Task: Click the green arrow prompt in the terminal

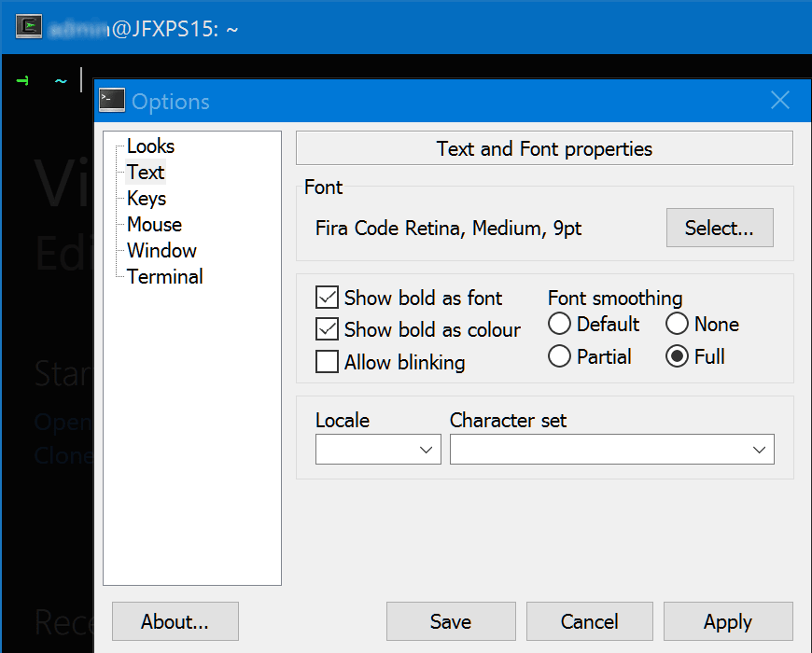Action: 22,81
